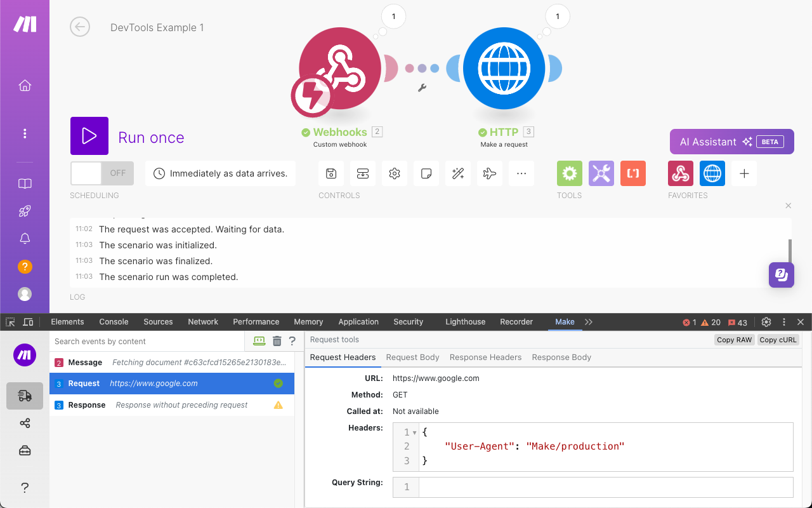Open the 'Immediately as data arrives' scheduling dropdown

220,173
